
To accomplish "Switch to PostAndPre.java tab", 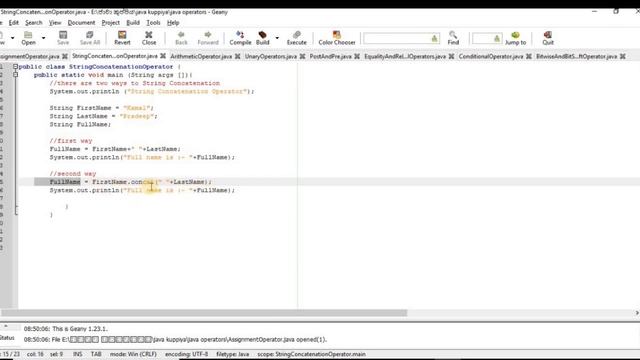I will pos(330,56).
